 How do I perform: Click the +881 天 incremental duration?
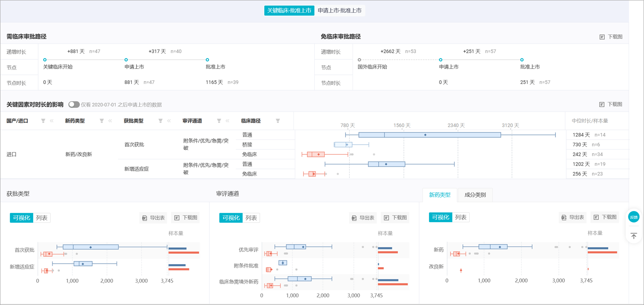tap(76, 52)
